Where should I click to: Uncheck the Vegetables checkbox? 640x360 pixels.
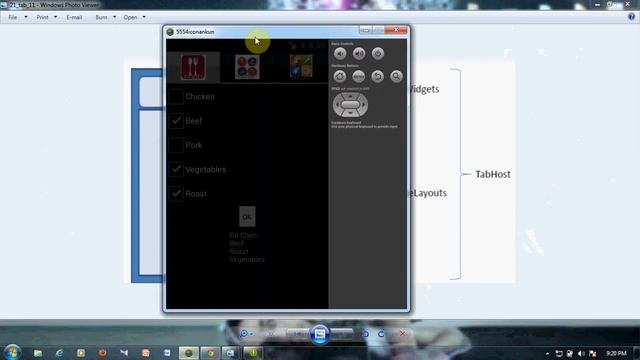(x=176, y=169)
